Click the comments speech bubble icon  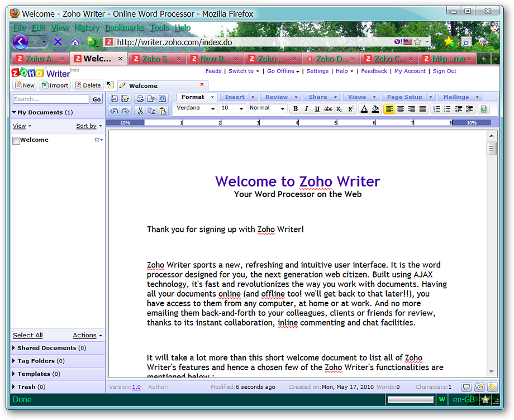tap(466, 387)
